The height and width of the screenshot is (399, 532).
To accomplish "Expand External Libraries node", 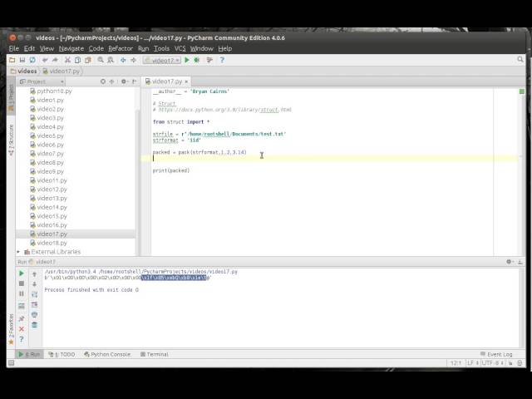I will click(18, 252).
